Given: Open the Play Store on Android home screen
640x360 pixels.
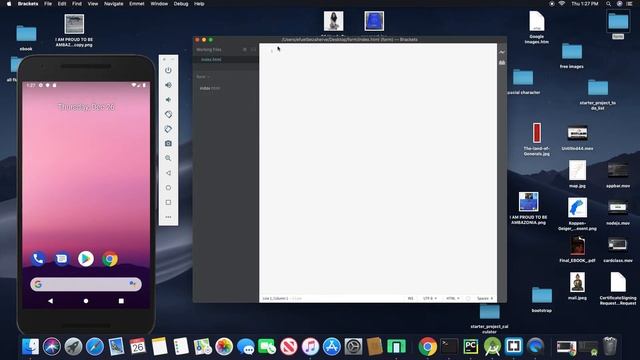Looking at the screenshot, I should pos(86,259).
